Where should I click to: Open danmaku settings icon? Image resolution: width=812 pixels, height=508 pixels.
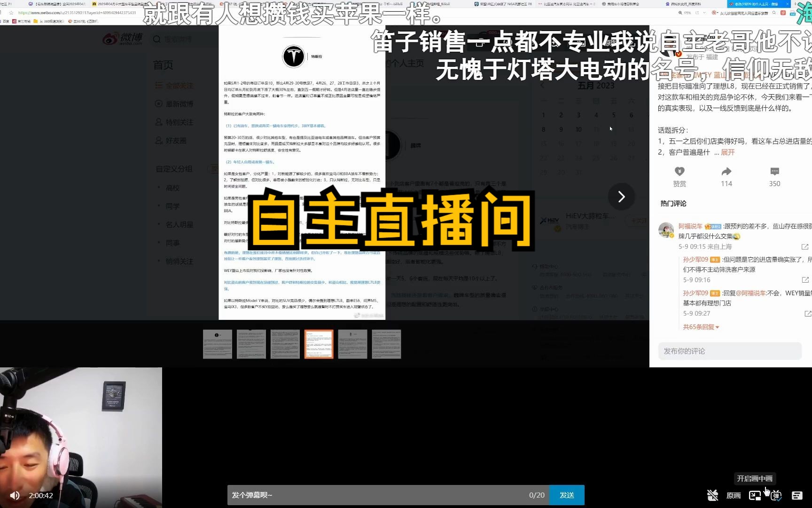(797, 495)
